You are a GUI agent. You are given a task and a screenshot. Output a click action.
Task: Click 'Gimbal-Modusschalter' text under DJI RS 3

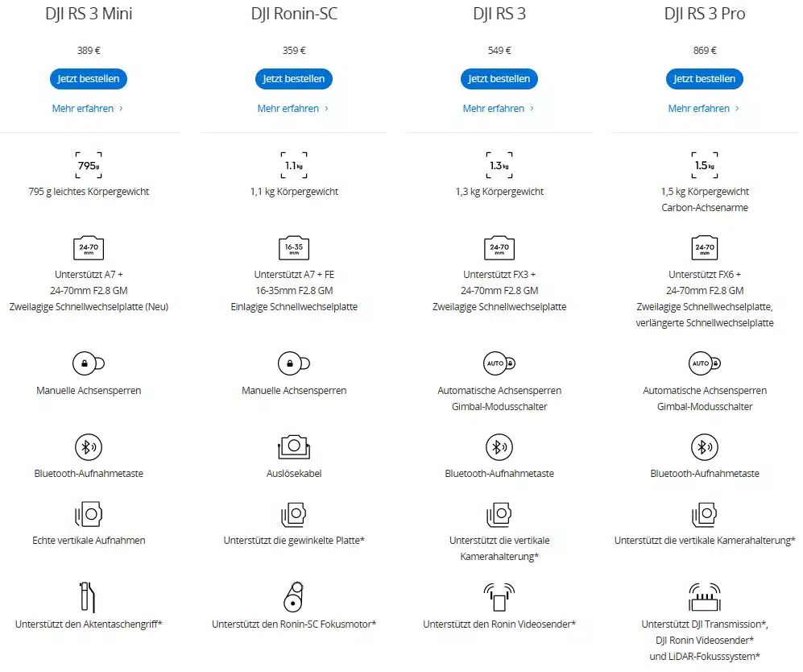[x=499, y=407]
